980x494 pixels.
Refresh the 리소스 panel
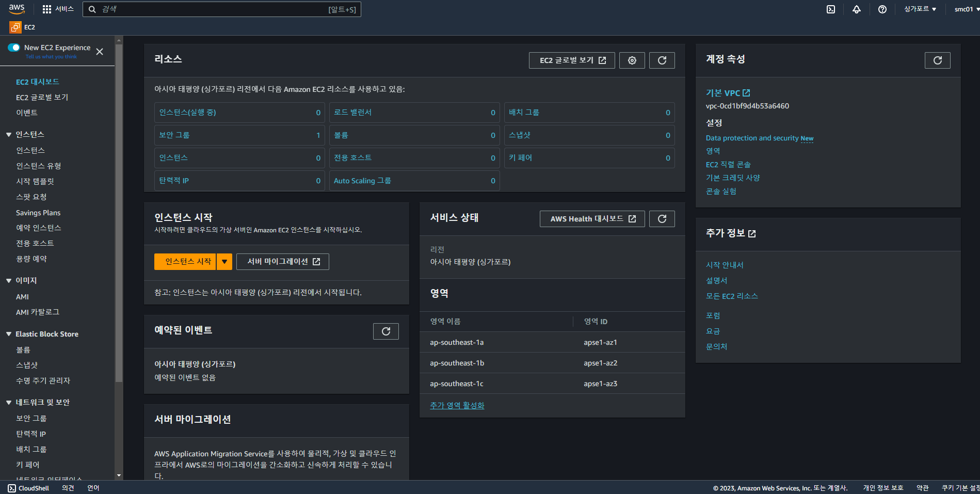[x=662, y=60]
